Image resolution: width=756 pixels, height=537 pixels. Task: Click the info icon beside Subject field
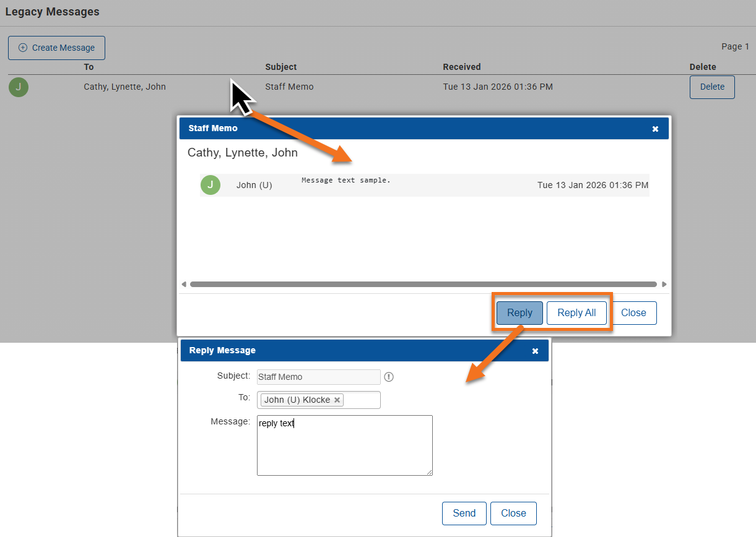(x=389, y=377)
